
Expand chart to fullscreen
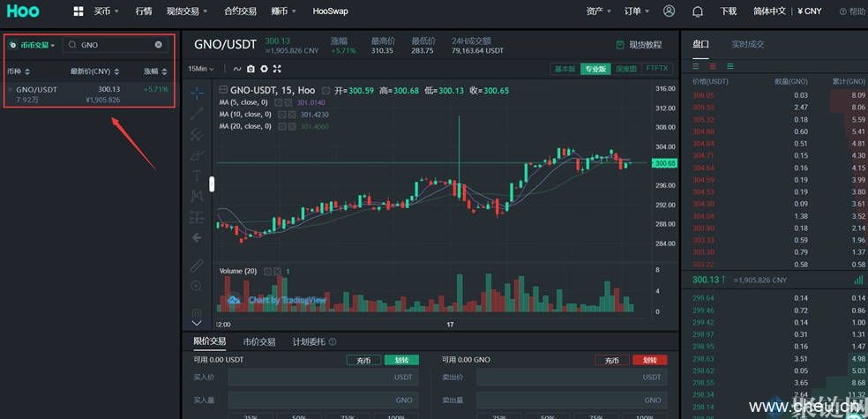coord(277,68)
